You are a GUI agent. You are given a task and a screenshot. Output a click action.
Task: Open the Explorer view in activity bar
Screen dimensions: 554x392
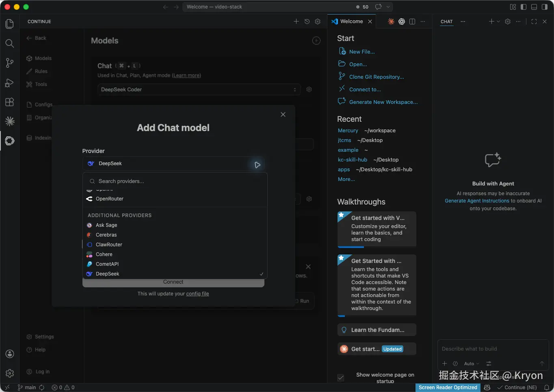tap(10, 24)
